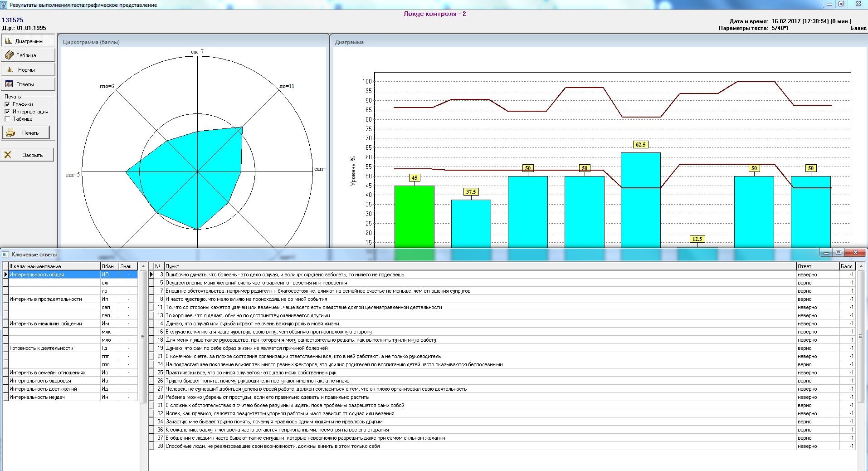
Task: Uncheck the Графики print checkbox
Action: tap(7, 104)
